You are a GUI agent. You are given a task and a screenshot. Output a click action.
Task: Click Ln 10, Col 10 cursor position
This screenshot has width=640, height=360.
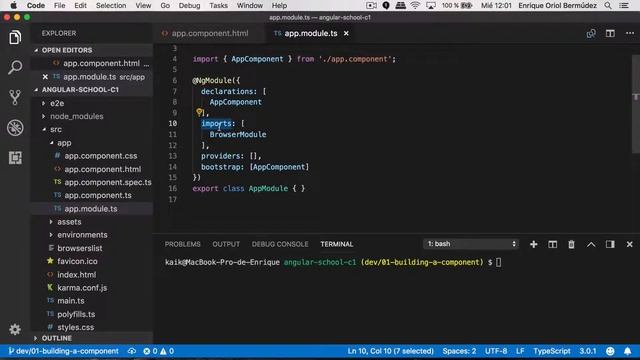[390, 351]
